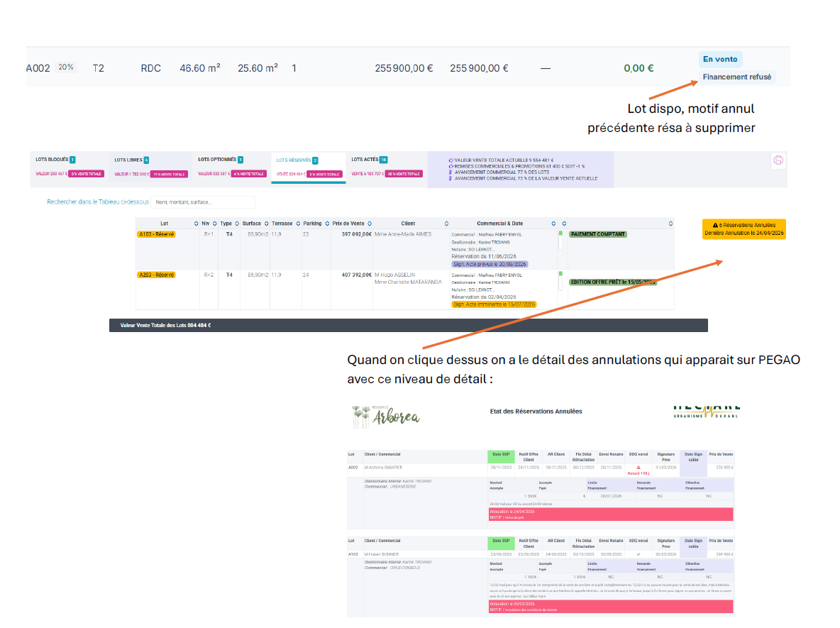
Task: Sort by Prix de Vente arrow icon
Action: tap(370, 224)
